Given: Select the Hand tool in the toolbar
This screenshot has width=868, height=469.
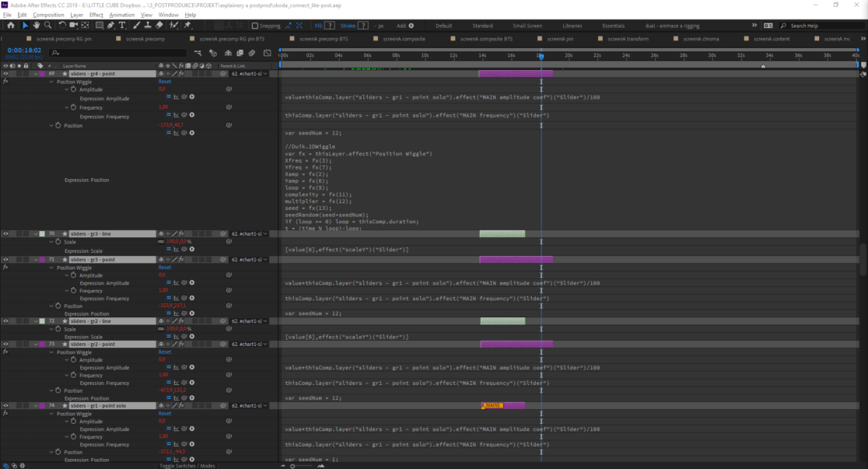Looking at the screenshot, I should [x=37, y=26].
